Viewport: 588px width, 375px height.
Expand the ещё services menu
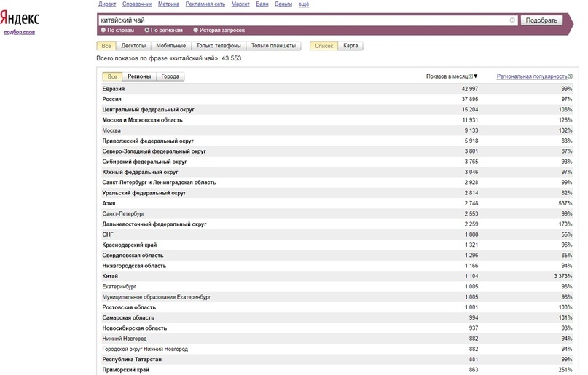(x=304, y=4)
